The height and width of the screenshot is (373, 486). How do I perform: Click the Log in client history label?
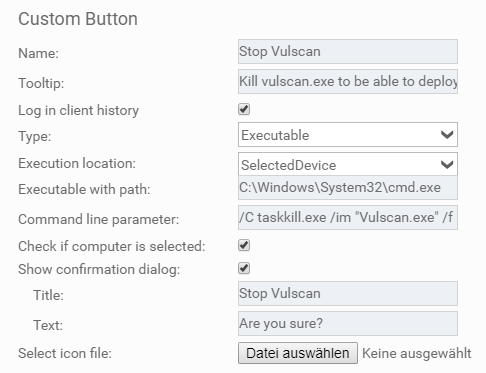point(78,111)
